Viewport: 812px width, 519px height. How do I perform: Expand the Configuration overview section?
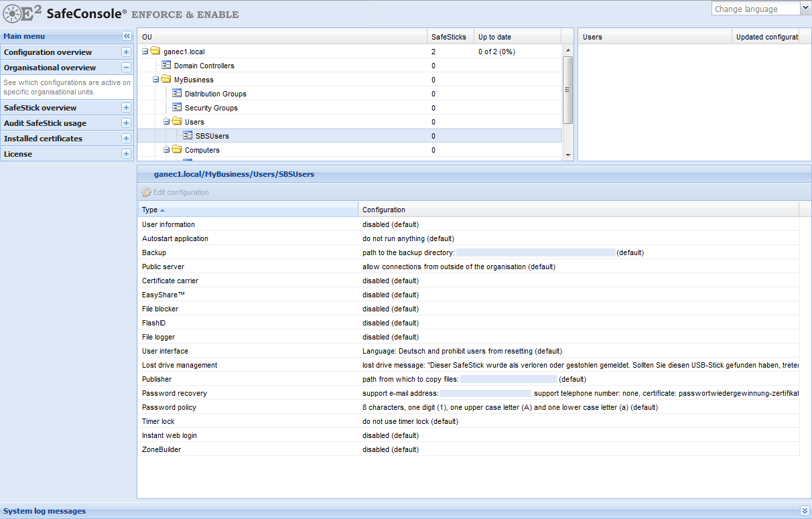point(126,52)
